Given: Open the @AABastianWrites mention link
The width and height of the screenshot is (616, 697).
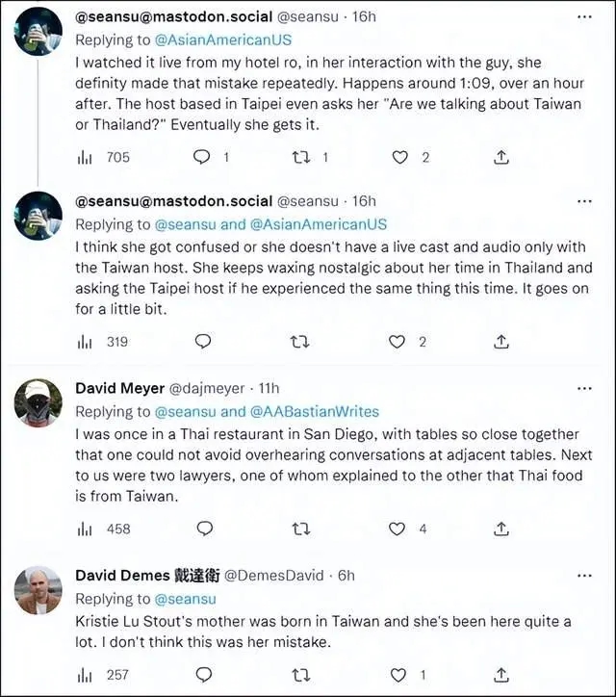Looking at the screenshot, I should pos(314,412).
